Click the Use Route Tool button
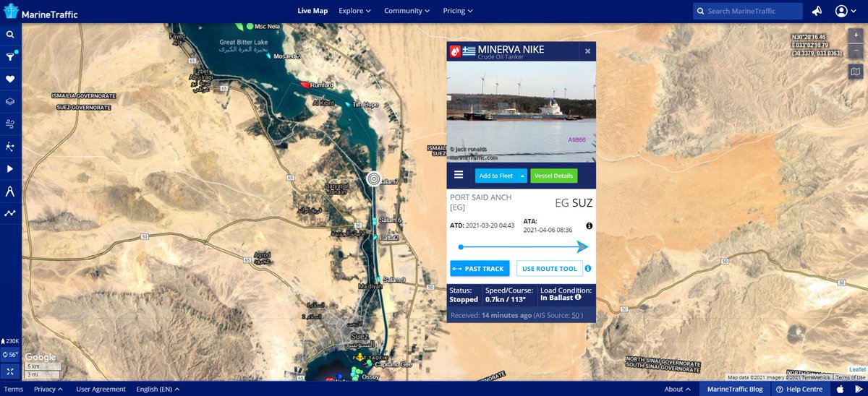 click(x=549, y=269)
